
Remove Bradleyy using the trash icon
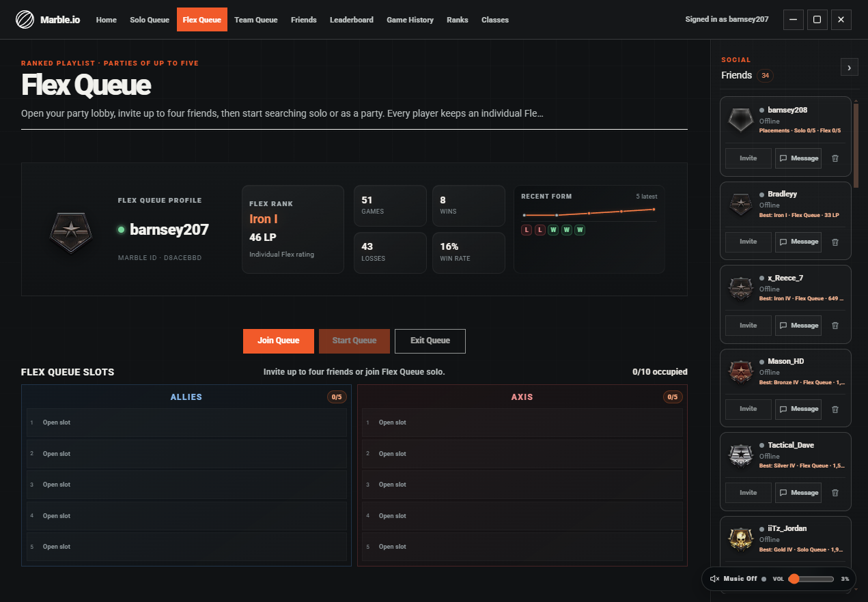tap(835, 242)
